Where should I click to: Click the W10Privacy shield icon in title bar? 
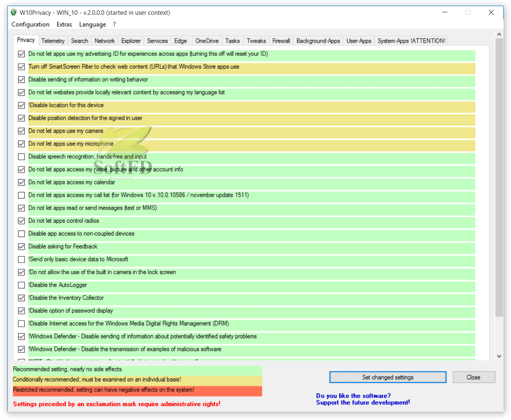click(x=14, y=12)
